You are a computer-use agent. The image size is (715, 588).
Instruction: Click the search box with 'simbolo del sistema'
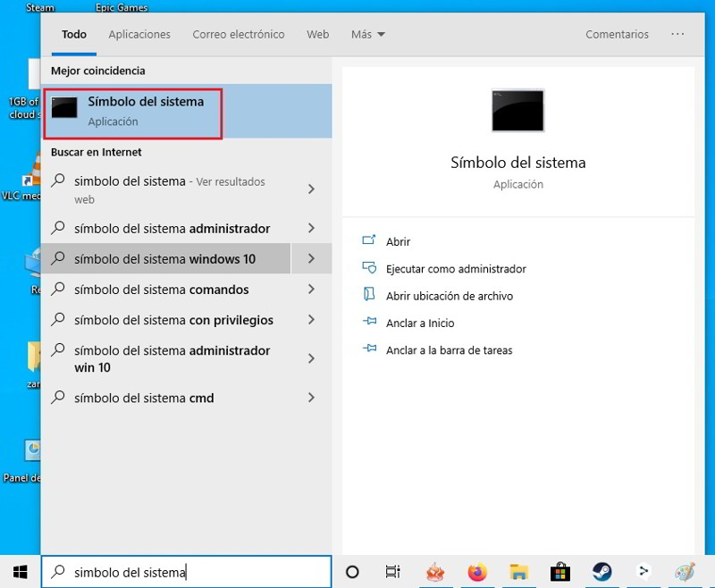pyautogui.click(x=188, y=572)
